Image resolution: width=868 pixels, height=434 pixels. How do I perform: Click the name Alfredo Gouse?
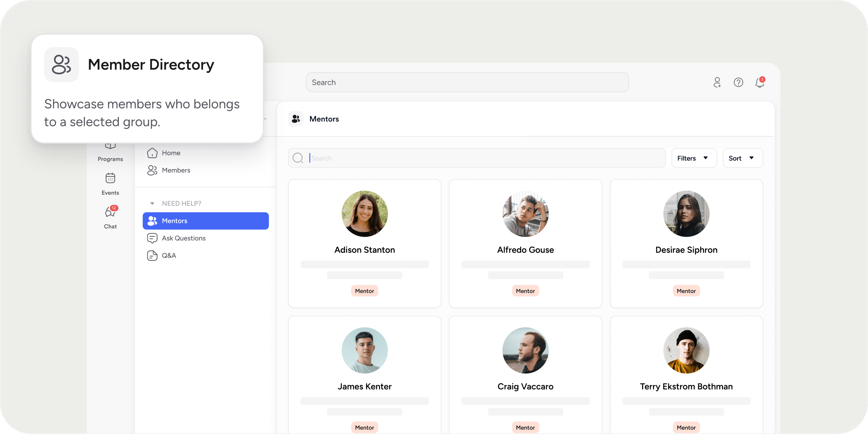(x=525, y=250)
